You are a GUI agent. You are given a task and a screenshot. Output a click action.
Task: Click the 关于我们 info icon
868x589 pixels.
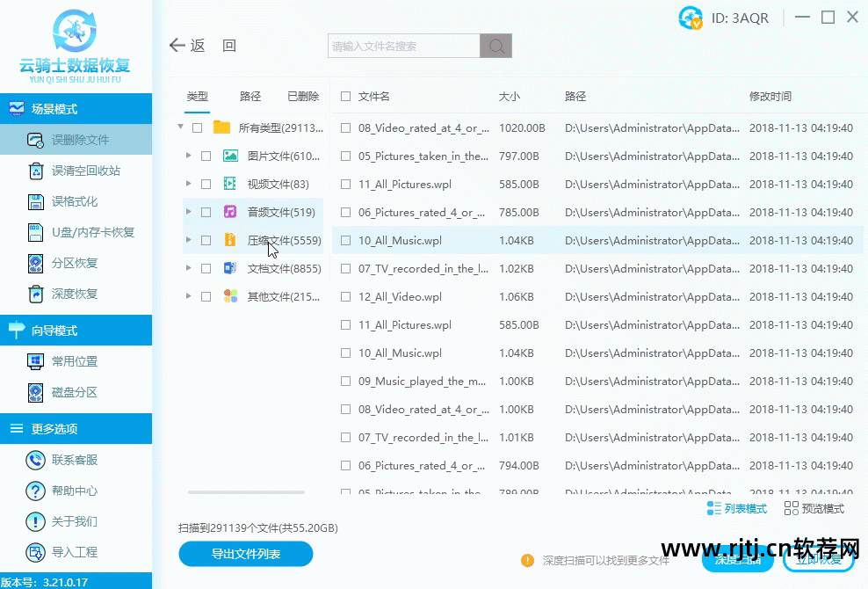click(x=35, y=521)
